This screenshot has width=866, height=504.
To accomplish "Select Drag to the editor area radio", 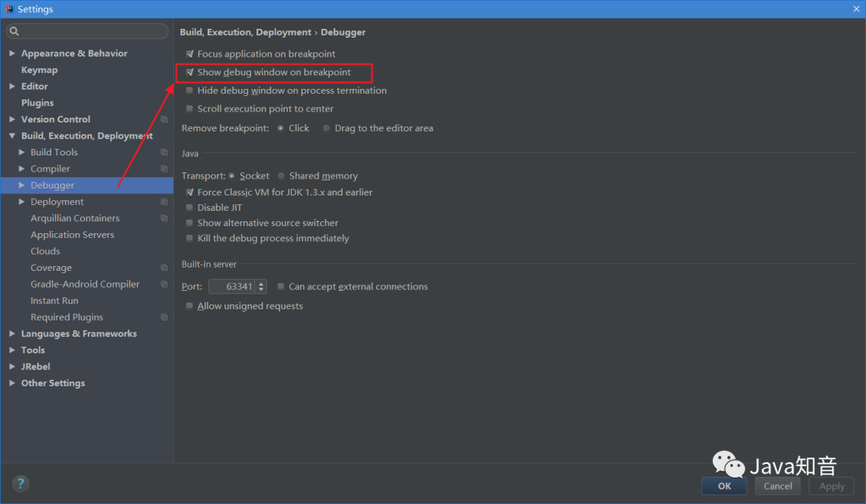I will click(x=326, y=128).
